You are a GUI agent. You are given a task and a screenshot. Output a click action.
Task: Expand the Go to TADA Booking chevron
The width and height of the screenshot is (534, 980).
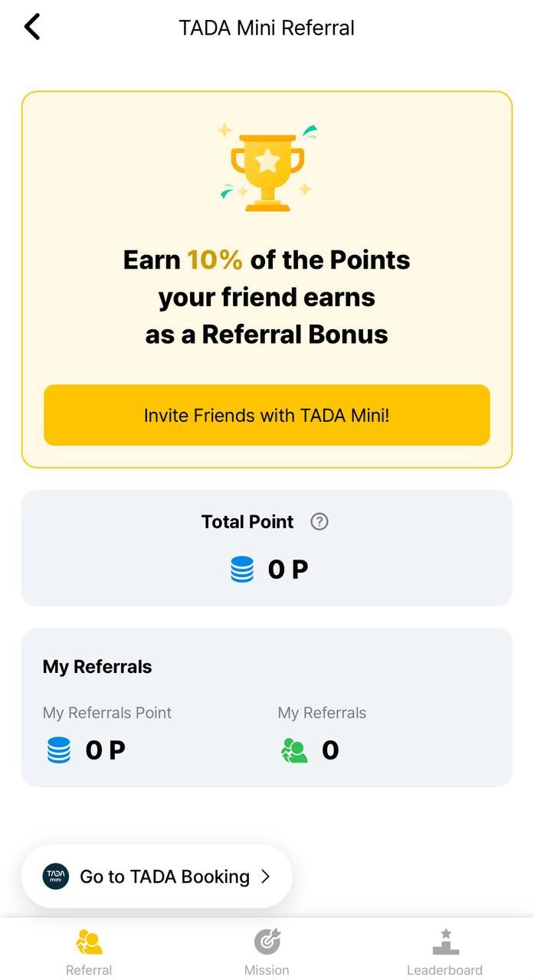point(266,877)
